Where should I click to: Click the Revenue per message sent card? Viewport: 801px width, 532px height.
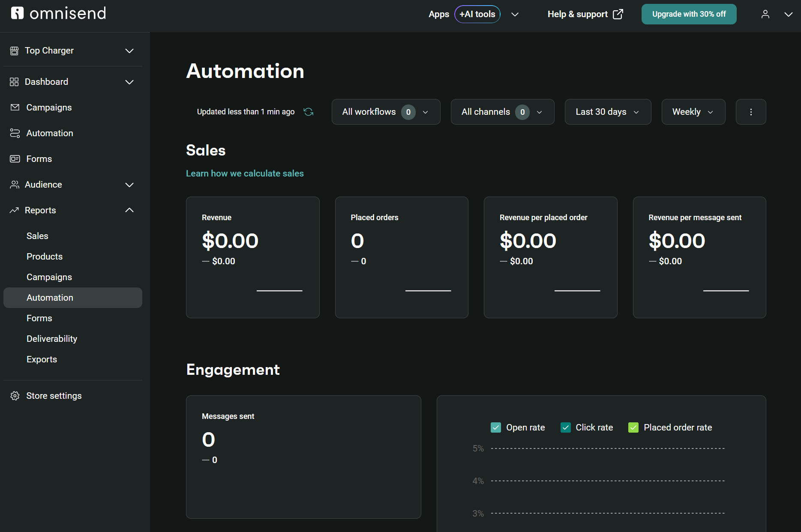(x=699, y=257)
